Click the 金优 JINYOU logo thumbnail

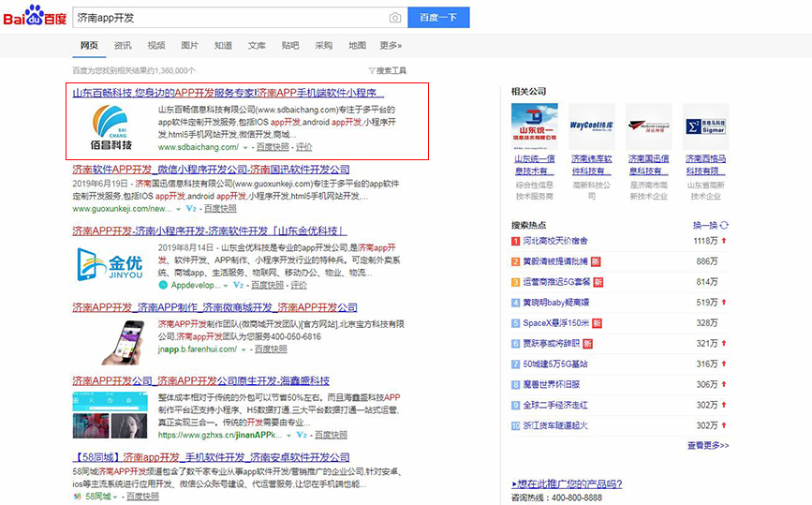pyautogui.click(x=111, y=264)
